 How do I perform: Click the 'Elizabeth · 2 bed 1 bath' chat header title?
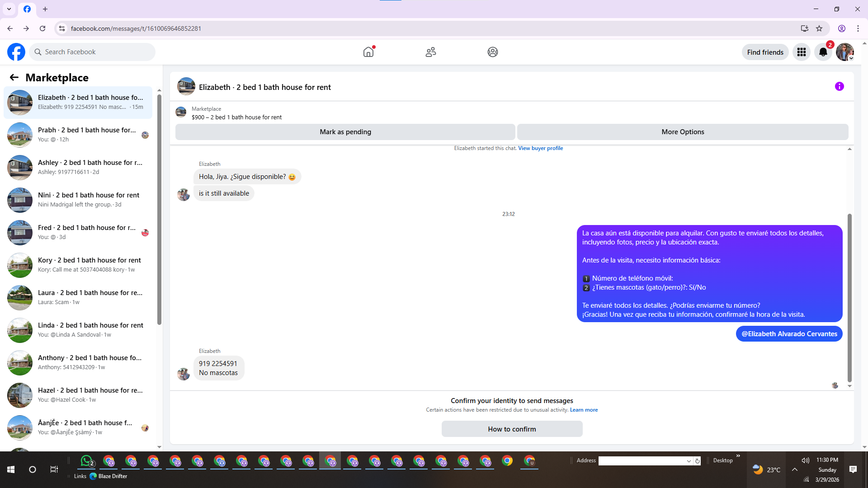click(265, 87)
